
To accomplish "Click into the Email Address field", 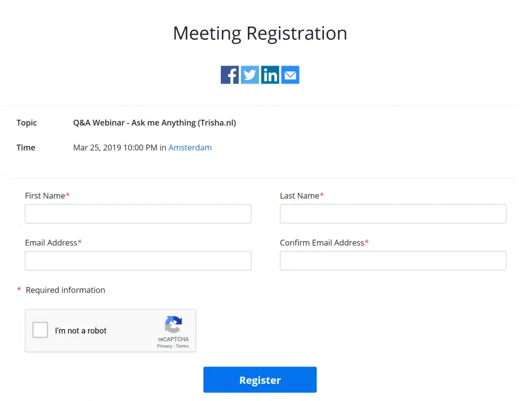I will click(x=138, y=261).
